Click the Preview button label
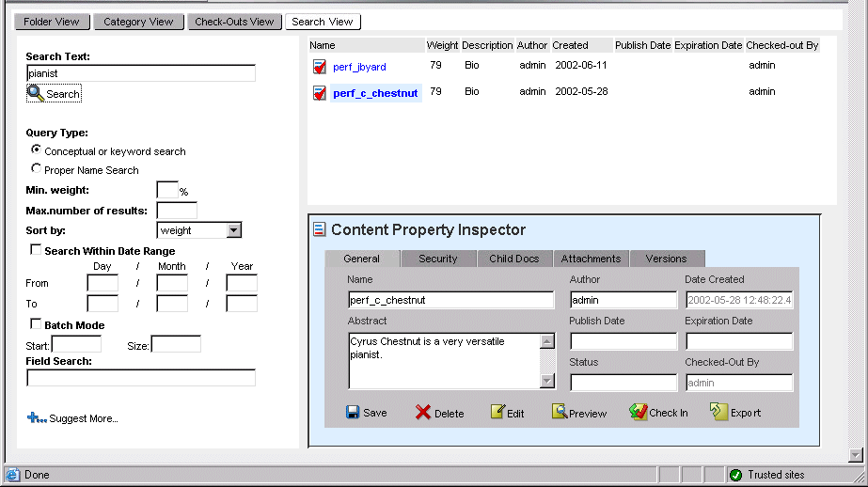The height and width of the screenshot is (487, 868). [x=588, y=414]
